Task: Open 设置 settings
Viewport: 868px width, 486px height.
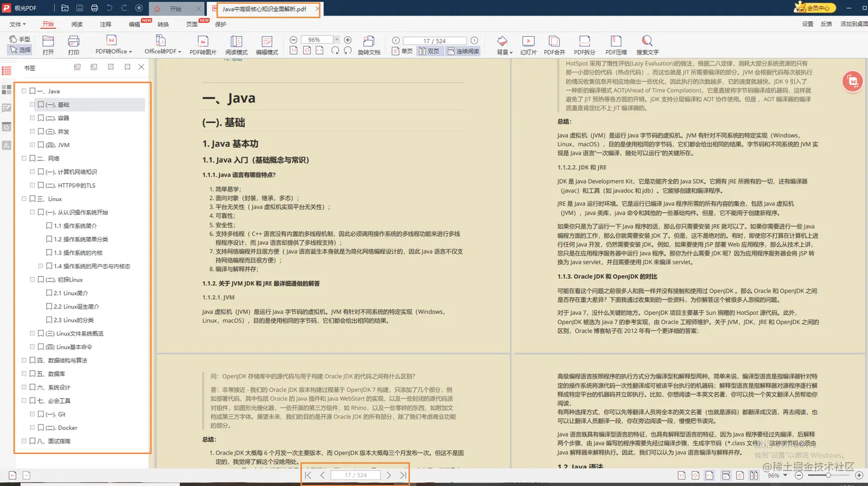Action: click(808, 24)
